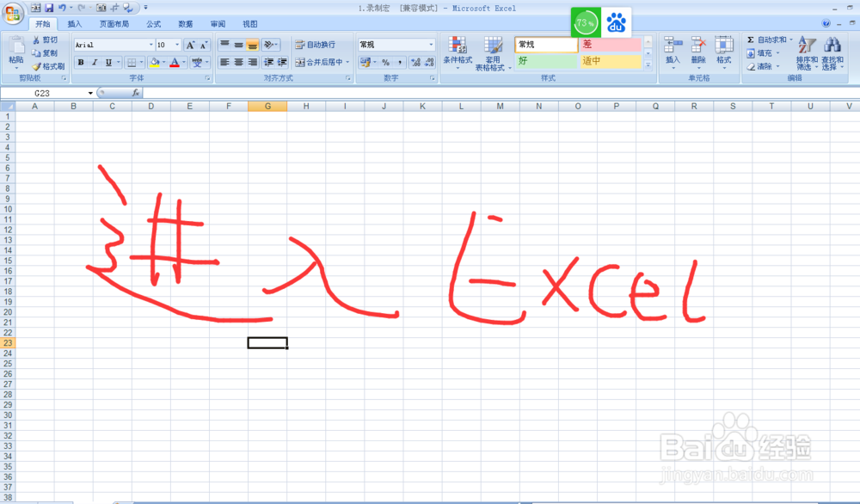Viewport: 860px width, 504px height.
Task: Toggle top vertical alignment
Action: pyautogui.click(x=224, y=45)
